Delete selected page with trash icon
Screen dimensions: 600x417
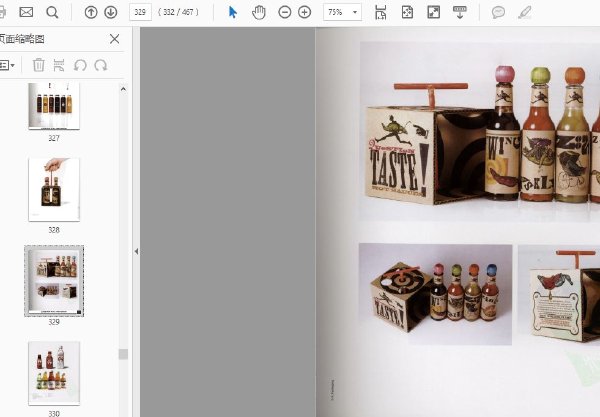(x=39, y=65)
